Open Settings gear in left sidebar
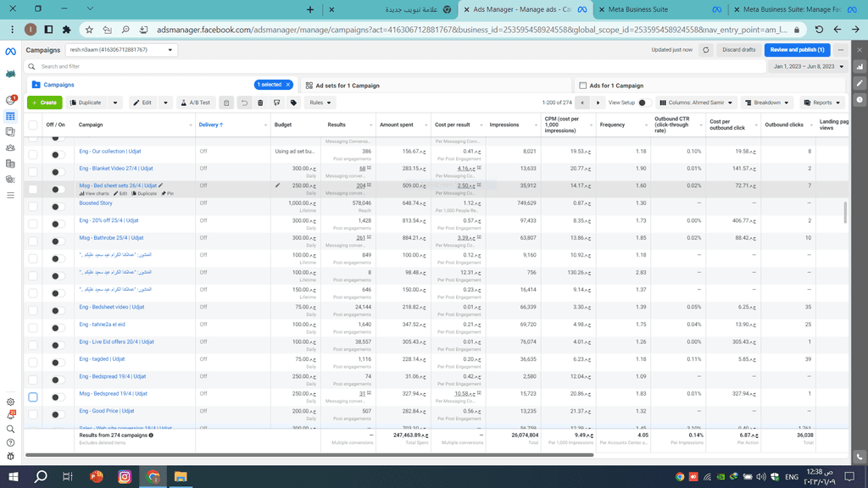 (10, 402)
